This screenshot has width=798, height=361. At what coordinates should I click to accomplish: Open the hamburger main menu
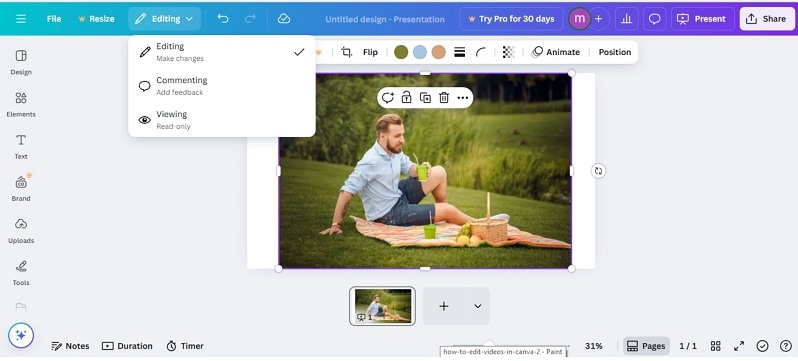21,19
